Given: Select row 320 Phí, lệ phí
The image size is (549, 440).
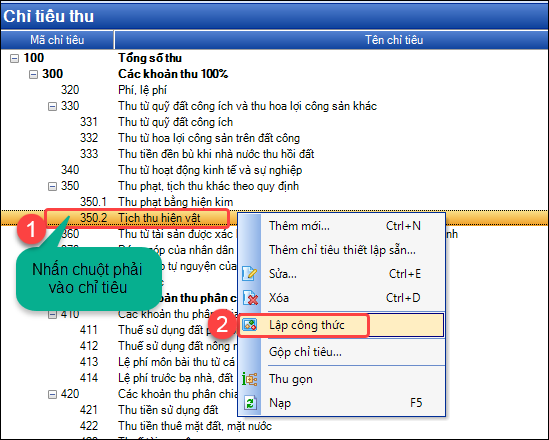Looking at the screenshot, I should click(274, 90).
